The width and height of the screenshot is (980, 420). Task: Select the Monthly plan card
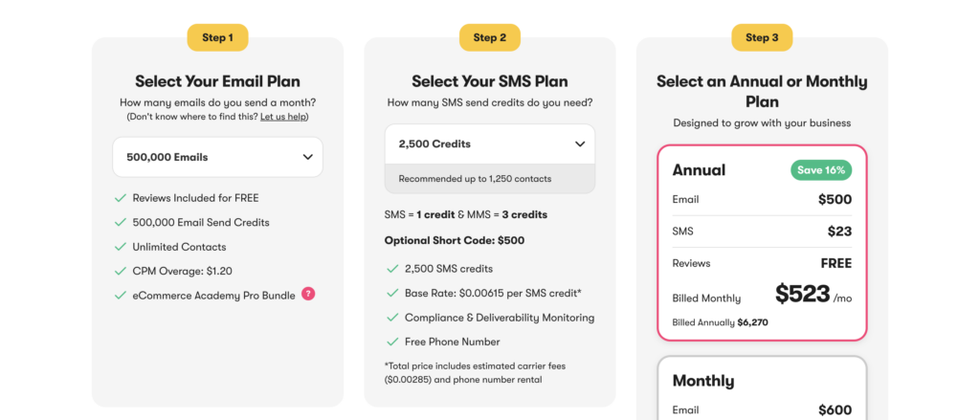pyautogui.click(x=761, y=387)
